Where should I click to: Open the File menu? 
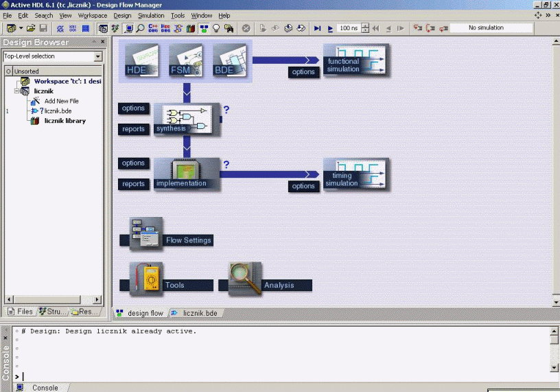coord(7,16)
